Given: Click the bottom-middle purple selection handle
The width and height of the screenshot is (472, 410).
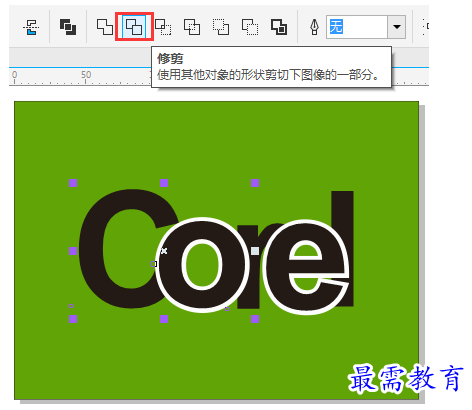Looking at the screenshot, I should click(x=164, y=319).
